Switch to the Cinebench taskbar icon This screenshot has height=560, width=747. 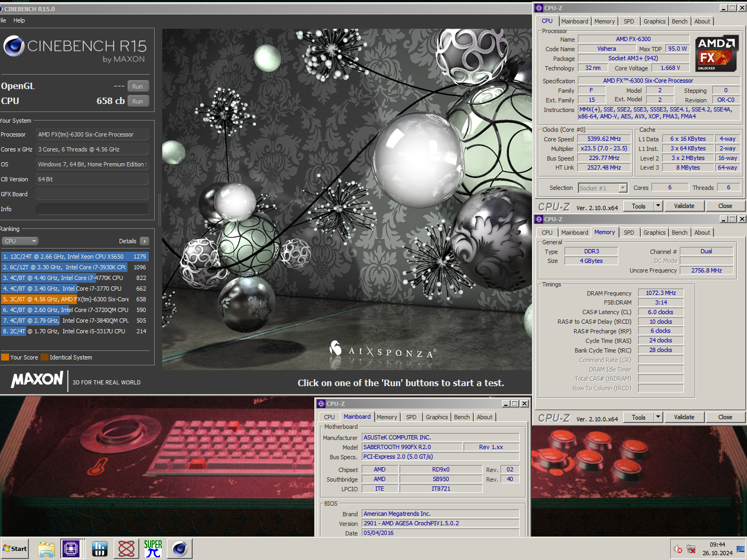click(x=180, y=549)
